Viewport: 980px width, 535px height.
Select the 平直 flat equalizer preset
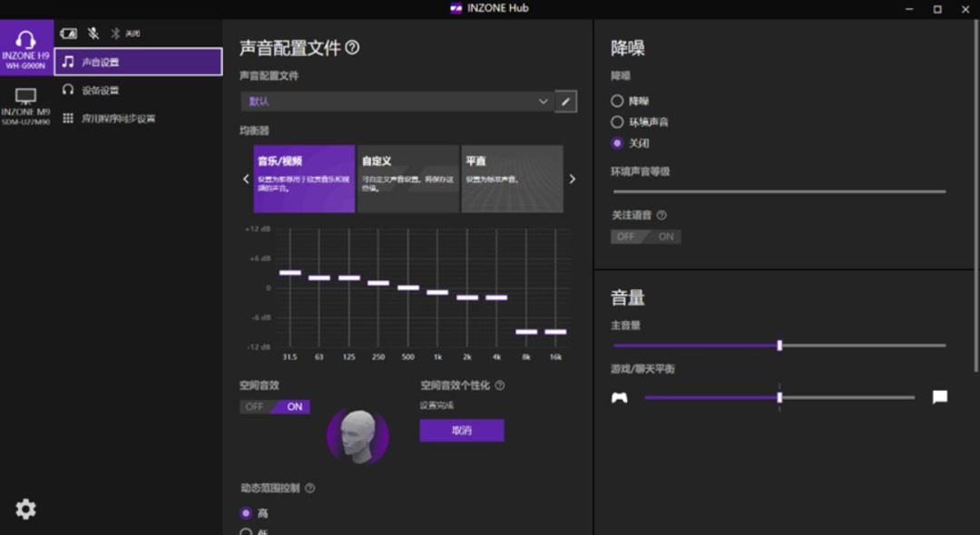click(512, 180)
